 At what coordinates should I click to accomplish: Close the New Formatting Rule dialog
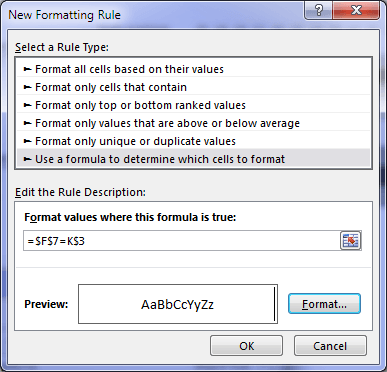(x=356, y=11)
